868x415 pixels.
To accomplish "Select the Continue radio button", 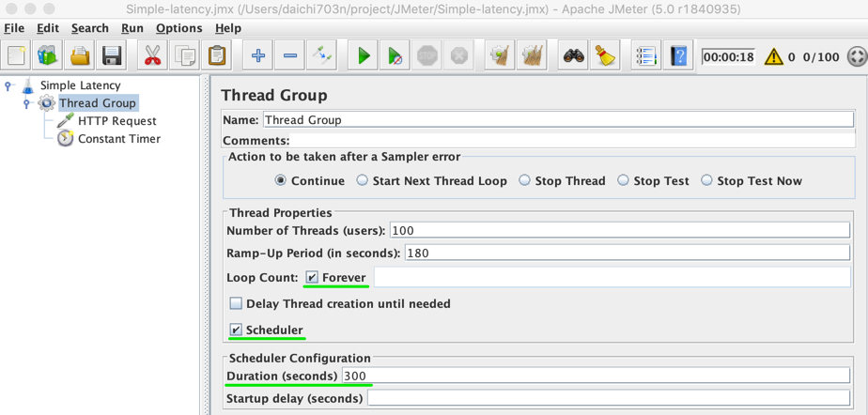I will tap(281, 181).
